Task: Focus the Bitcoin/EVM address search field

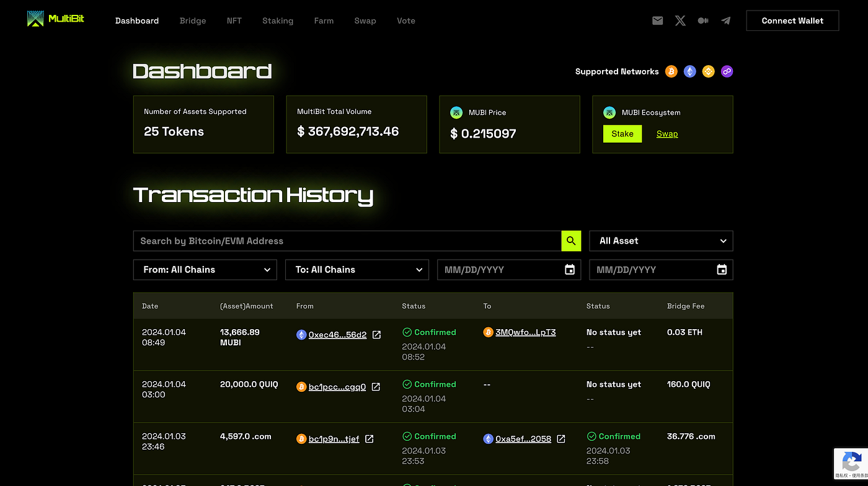Action: pyautogui.click(x=347, y=241)
